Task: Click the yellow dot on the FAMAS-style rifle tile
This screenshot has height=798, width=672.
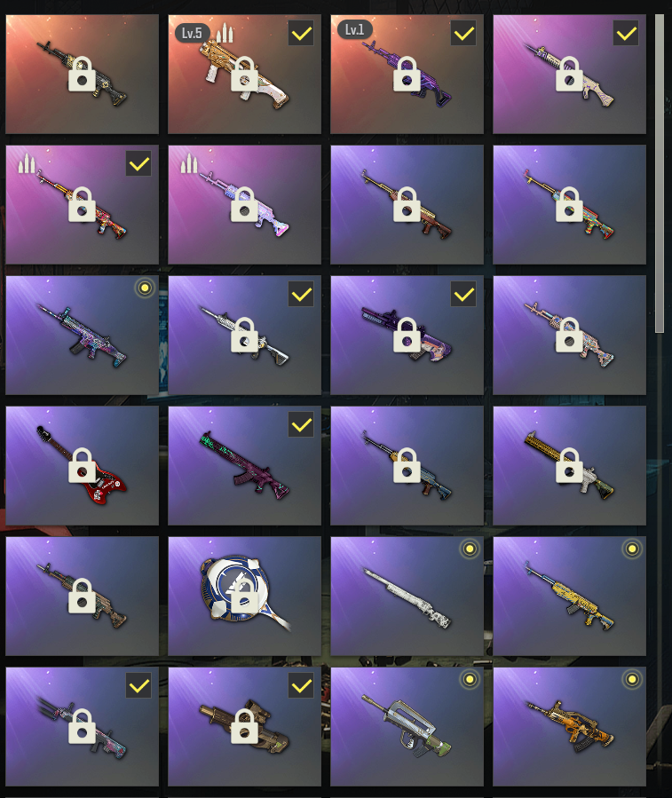Action: point(470,679)
